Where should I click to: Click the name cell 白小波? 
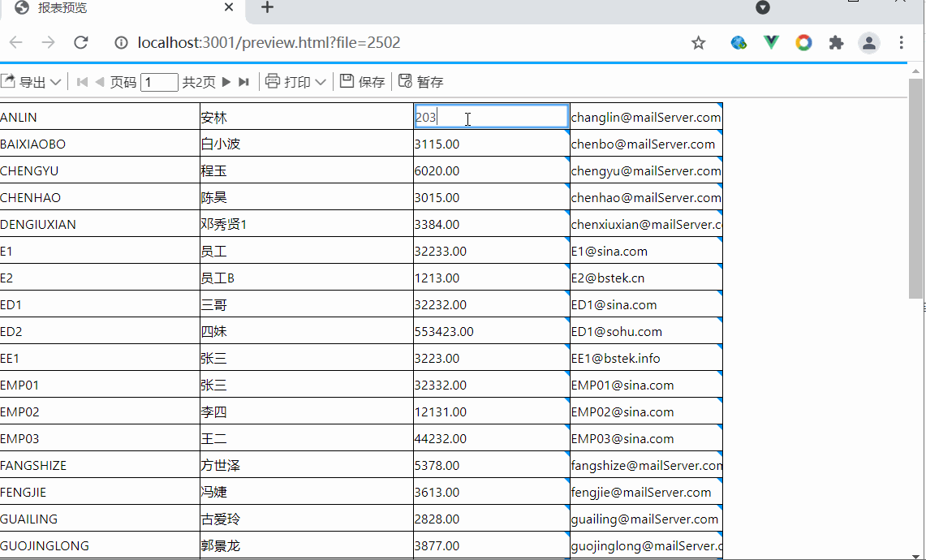(x=307, y=144)
